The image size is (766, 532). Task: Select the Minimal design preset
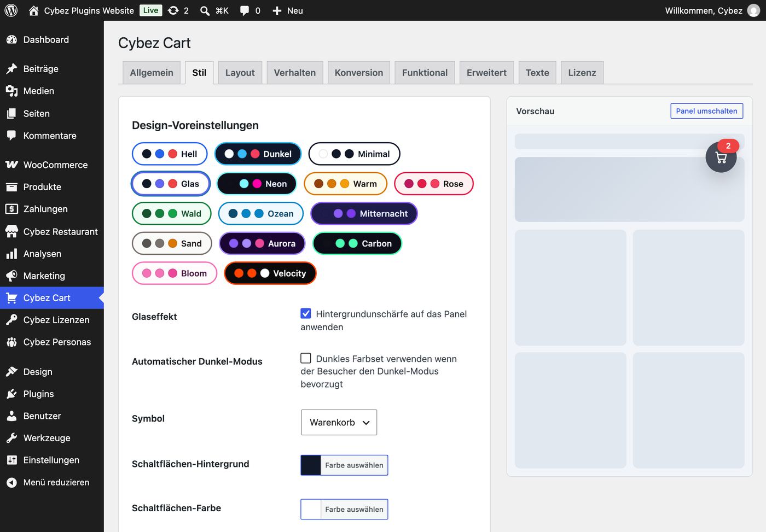pos(355,154)
